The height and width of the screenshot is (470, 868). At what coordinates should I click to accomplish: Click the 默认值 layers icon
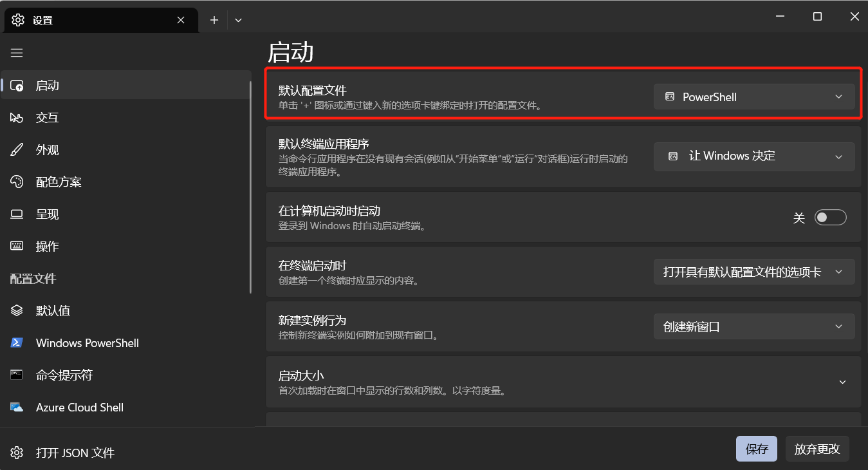point(17,311)
